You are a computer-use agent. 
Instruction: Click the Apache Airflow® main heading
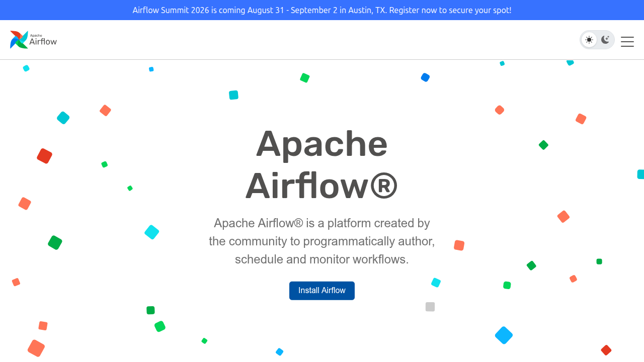click(322, 164)
